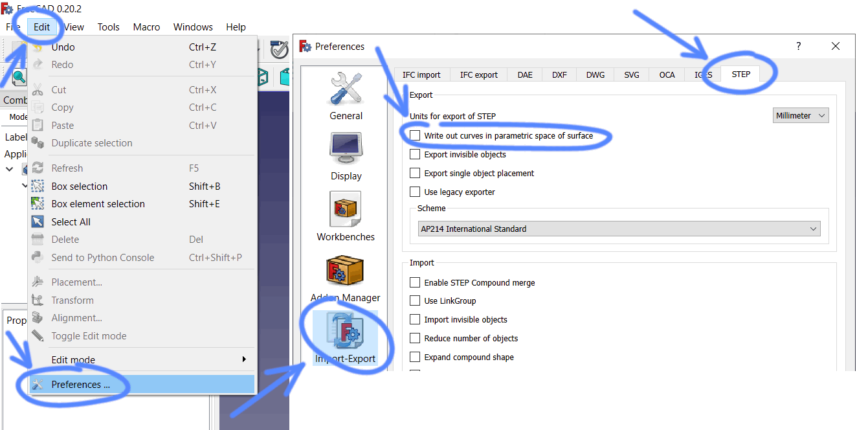Screen dimensions: 868x430
Task: Toggle Reduce number of objects checkbox
Action: tap(415, 339)
